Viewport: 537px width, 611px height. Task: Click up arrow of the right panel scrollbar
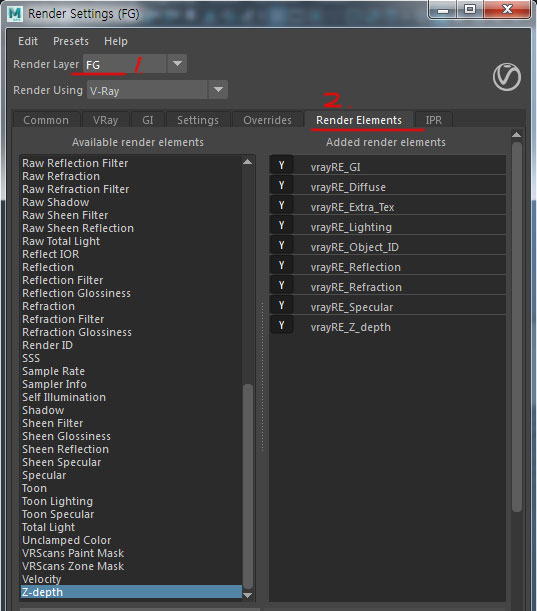click(x=517, y=135)
